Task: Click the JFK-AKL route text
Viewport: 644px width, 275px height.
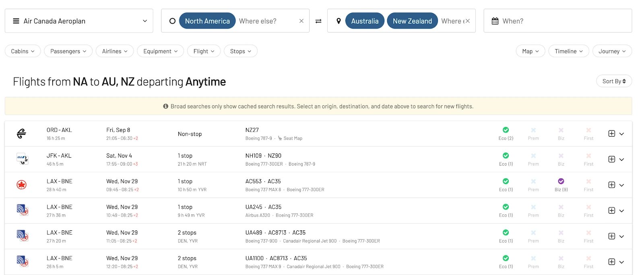Action: (x=59, y=156)
